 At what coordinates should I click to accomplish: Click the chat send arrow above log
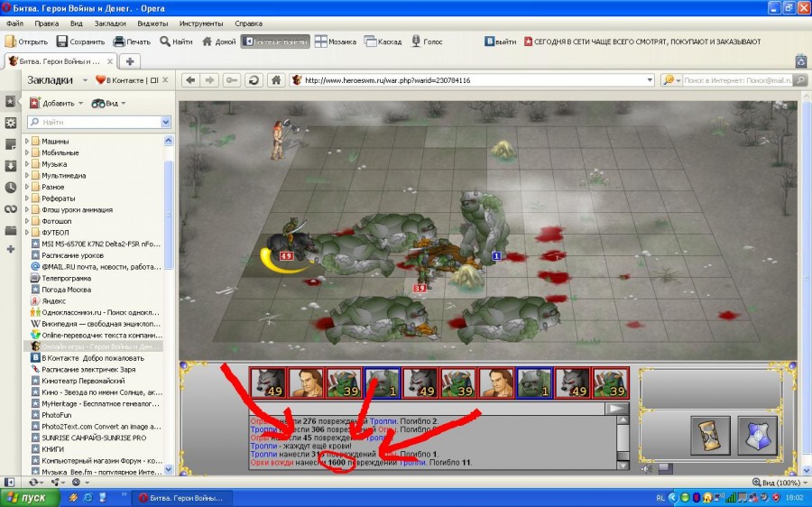616,409
